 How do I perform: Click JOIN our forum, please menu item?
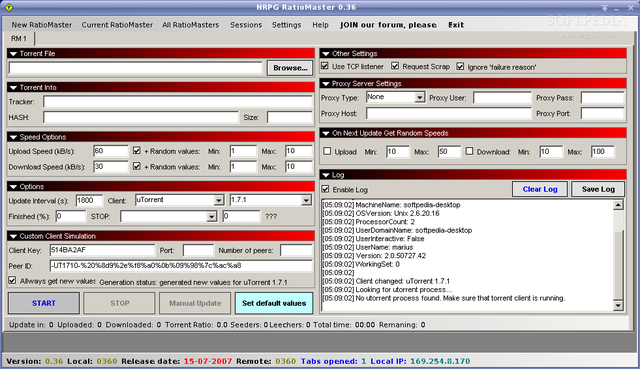[388, 25]
